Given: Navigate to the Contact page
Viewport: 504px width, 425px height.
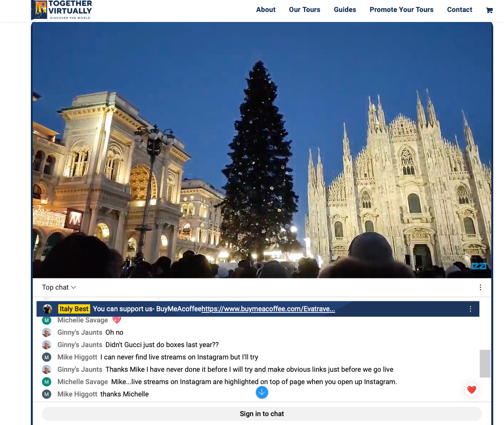Looking at the screenshot, I should 459,10.
